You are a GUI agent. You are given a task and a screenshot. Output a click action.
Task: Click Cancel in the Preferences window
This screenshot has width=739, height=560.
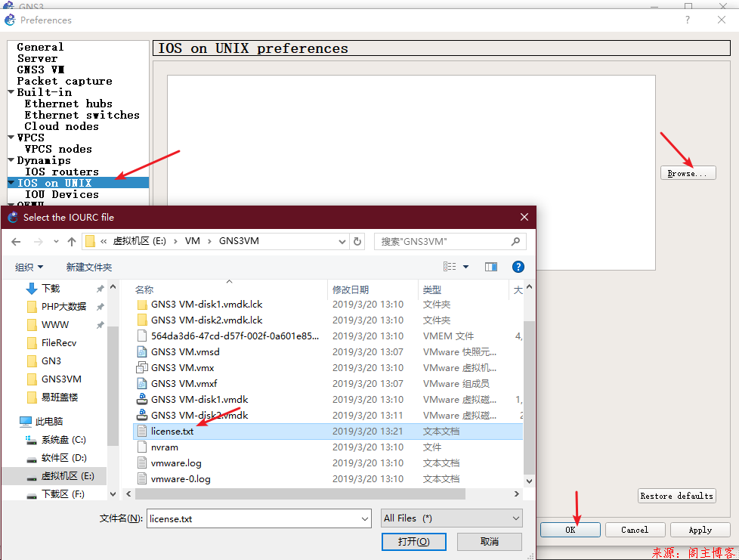(635, 530)
